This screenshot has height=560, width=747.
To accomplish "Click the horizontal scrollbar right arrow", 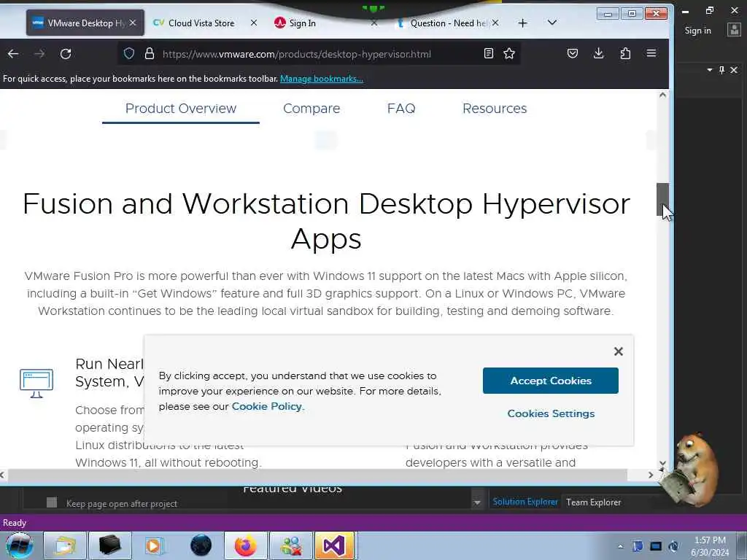I will 651,475.
